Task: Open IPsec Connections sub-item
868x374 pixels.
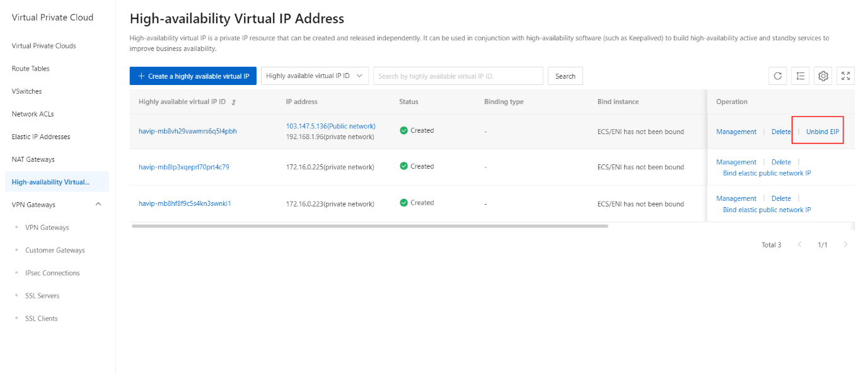Action: pyautogui.click(x=52, y=273)
